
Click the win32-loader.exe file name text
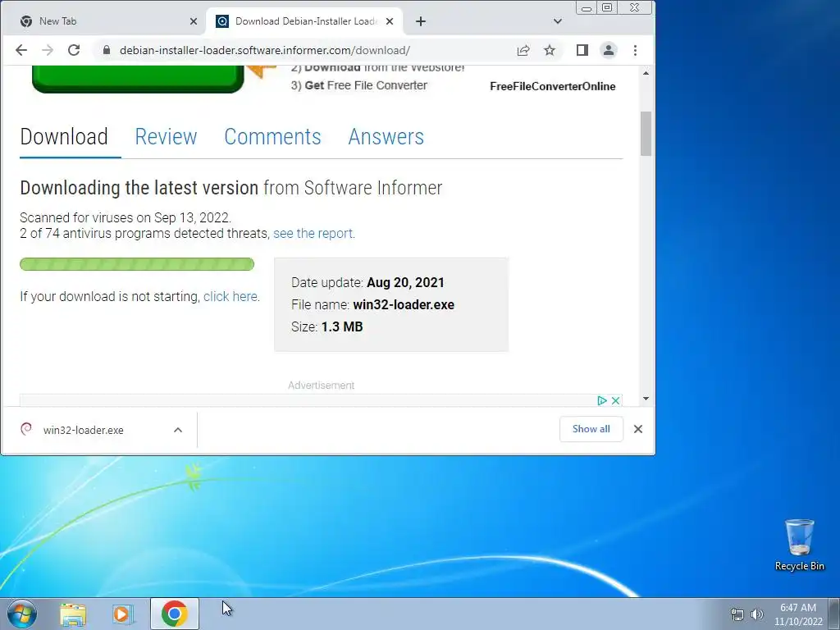(404, 305)
